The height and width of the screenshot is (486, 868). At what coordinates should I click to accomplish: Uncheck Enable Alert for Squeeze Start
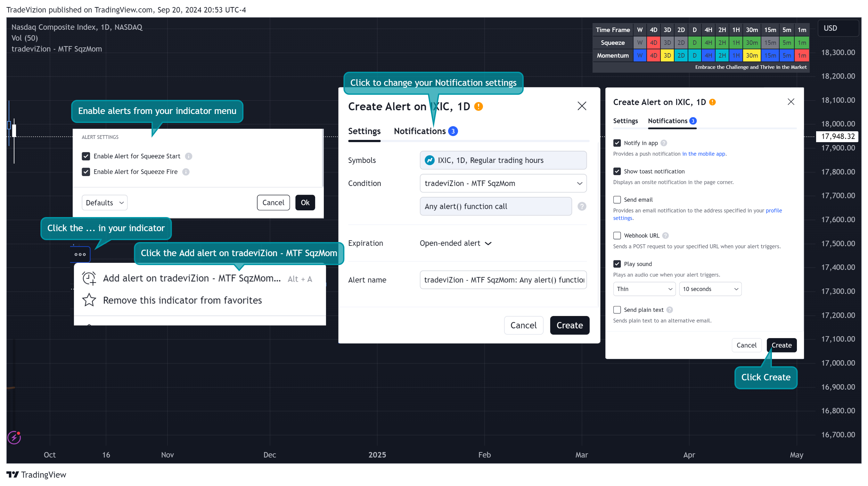86,156
